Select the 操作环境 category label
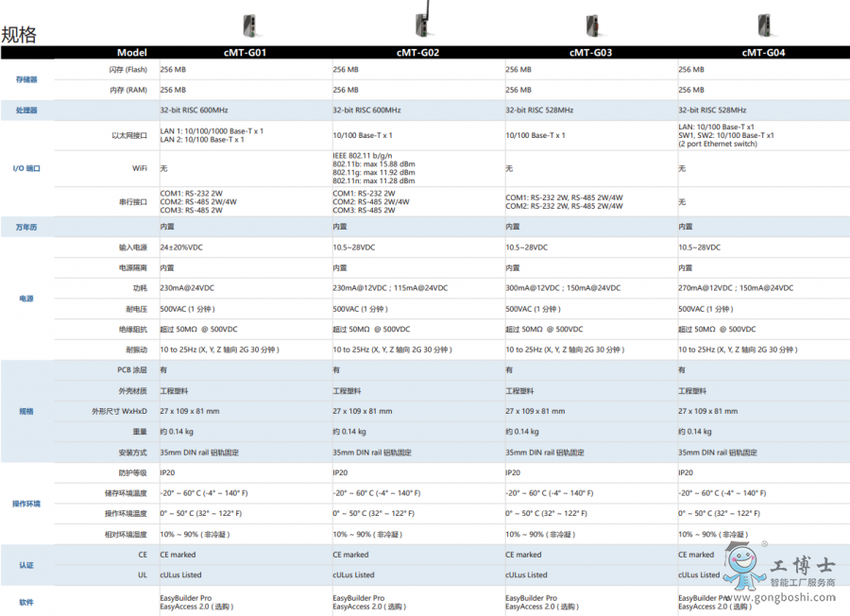Image resolution: width=850 pixels, height=616 pixels. pyautogui.click(x=26, y=504)
